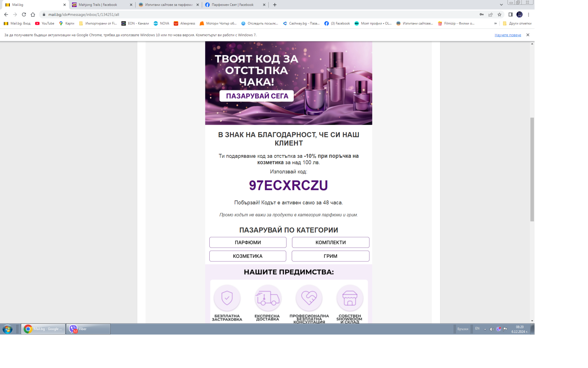588x368 pixels.
Task: Open the Aliexpress bookmark
Action: coord(184,23)
